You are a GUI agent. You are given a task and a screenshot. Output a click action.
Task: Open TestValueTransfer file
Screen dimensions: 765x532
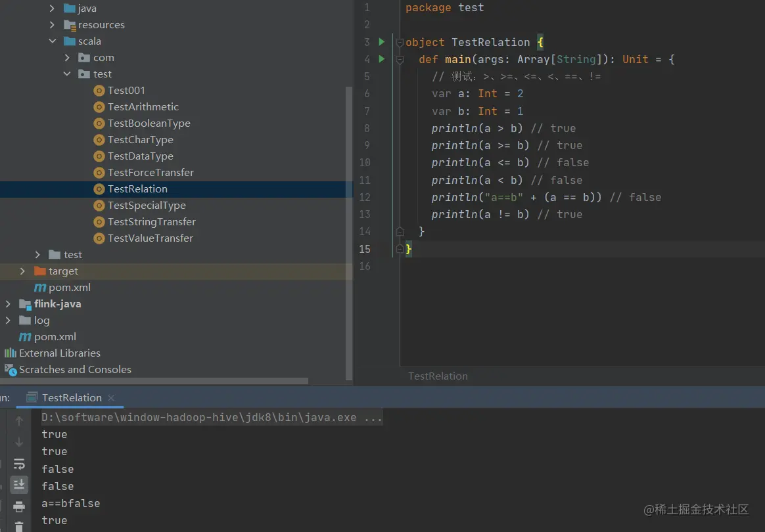point(151,238)
